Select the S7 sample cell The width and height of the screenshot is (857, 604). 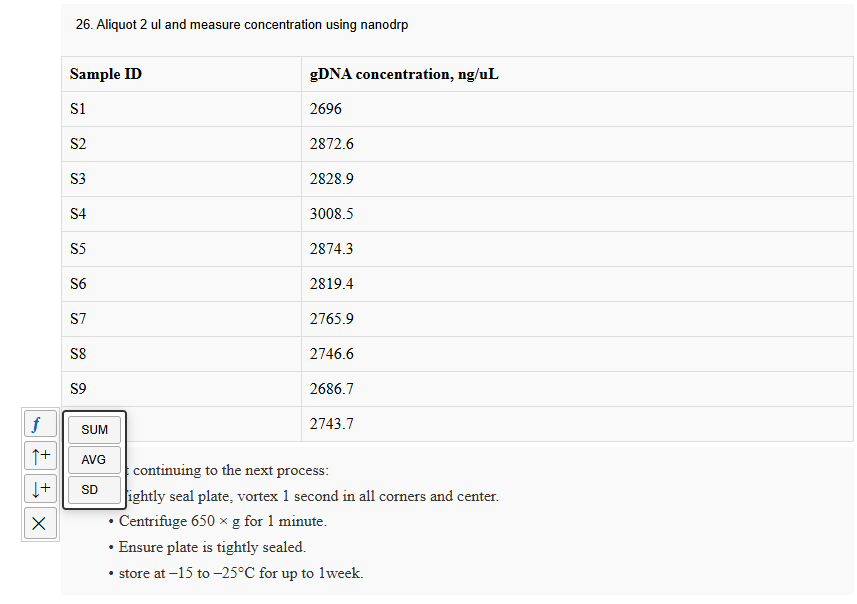coord(79,319)
